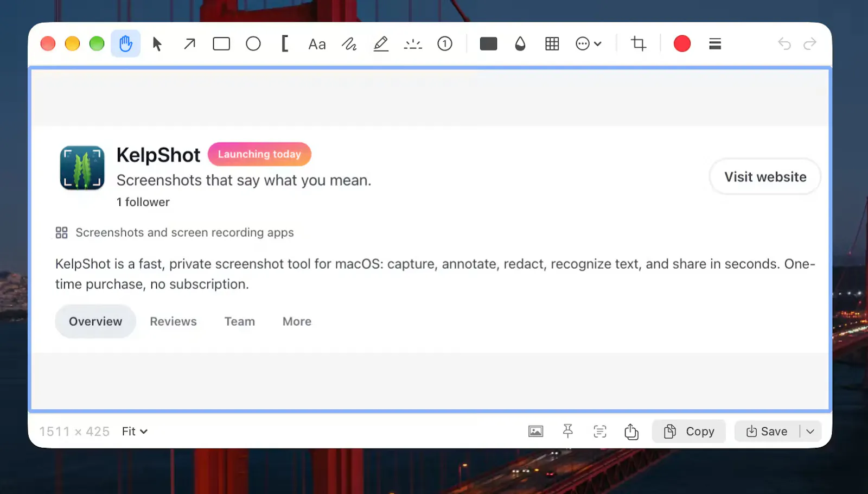Run text recognition on screenshot
This screenshot has width=868, height=494.
point(600,432)
